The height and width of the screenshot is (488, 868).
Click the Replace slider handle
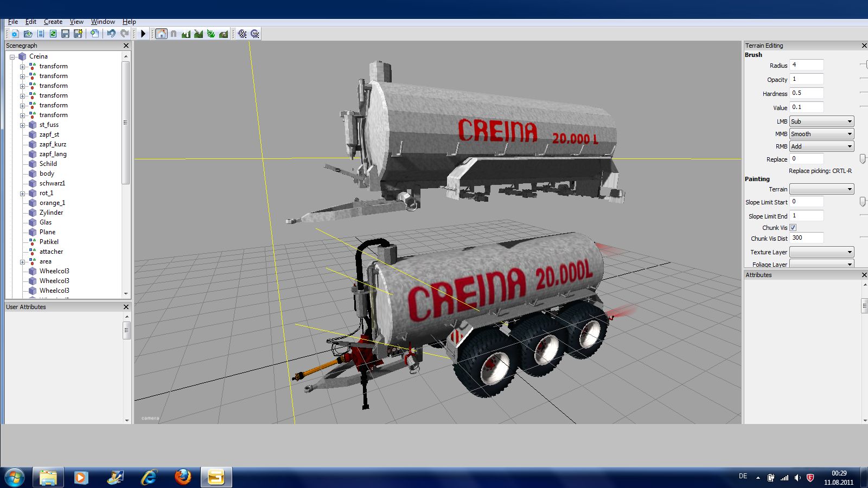click(x=863, y=159)
